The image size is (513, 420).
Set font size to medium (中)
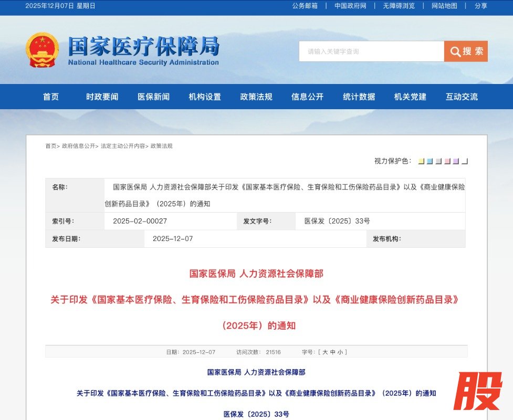332,352
